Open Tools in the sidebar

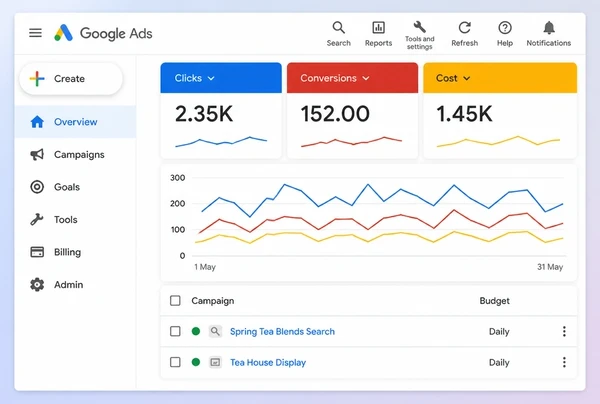click(75, 220)
